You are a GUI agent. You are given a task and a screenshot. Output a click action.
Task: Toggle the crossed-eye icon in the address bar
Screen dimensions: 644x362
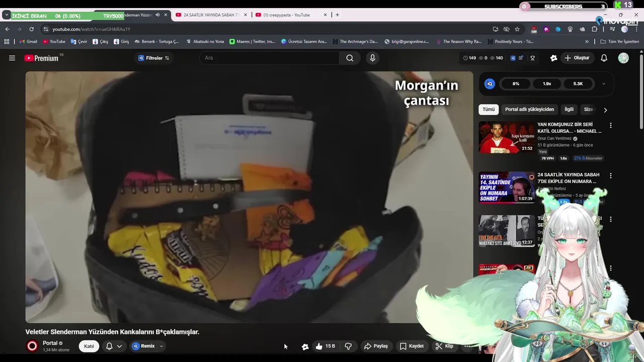click(506, 29)
